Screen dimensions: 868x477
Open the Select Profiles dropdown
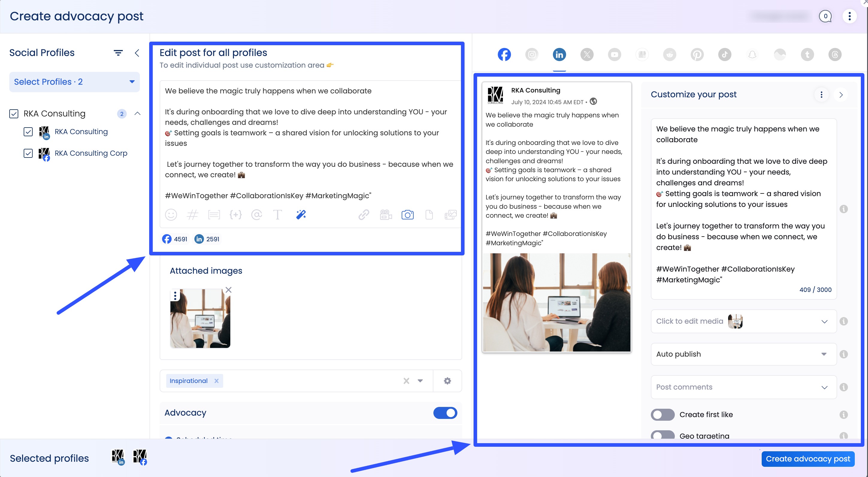click(75, 82)
